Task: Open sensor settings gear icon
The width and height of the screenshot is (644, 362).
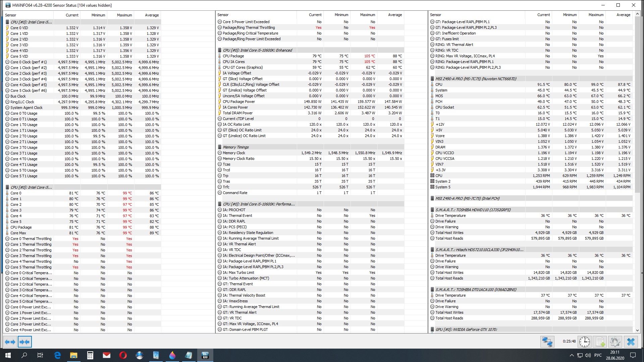Action: [615, 342]
